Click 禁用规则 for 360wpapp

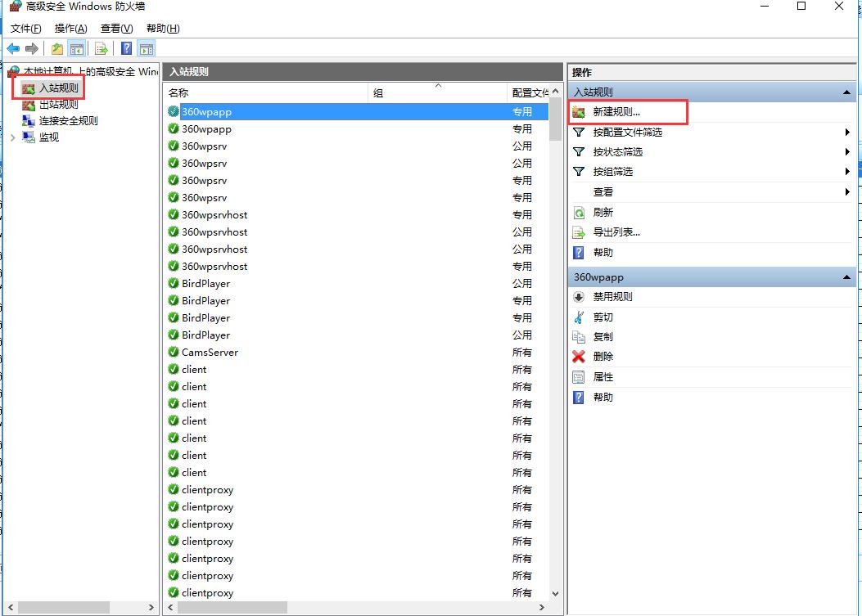[612, 297]
